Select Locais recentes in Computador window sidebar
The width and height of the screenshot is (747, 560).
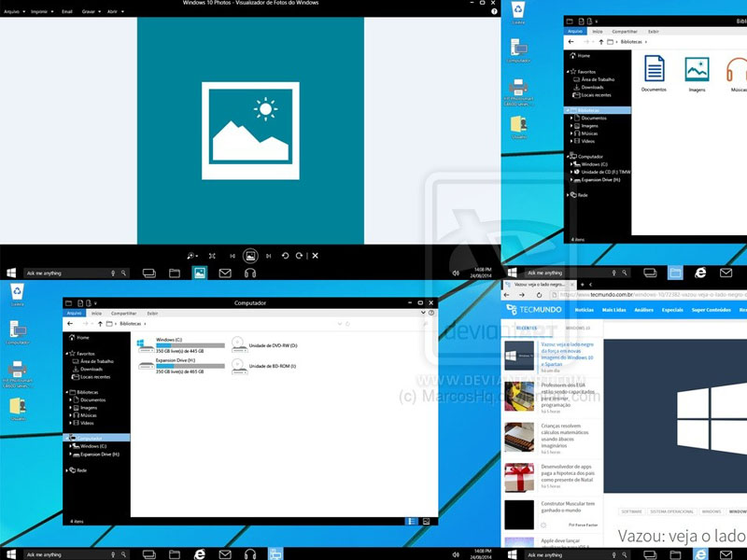coord(92,377)
